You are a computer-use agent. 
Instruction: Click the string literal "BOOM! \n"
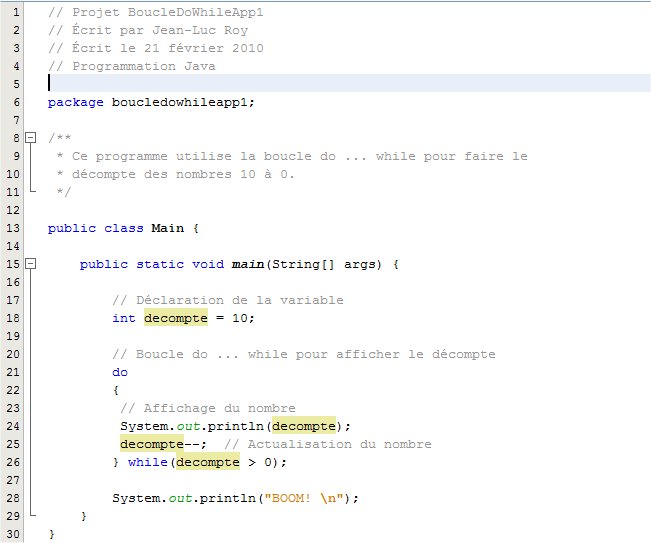[303, 498]
